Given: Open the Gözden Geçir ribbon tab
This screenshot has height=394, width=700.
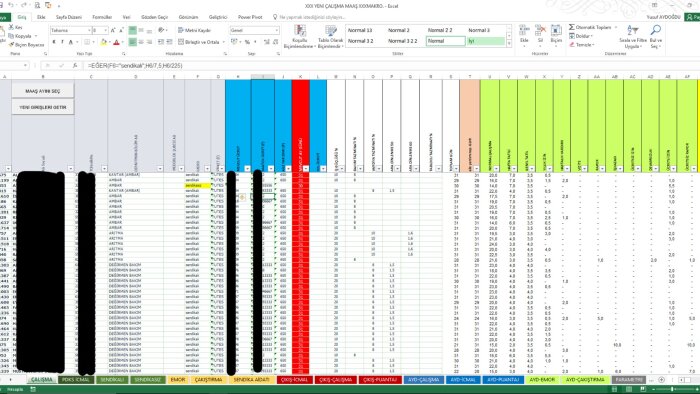Looking at the screenshot, I should [x=154, y=17].
